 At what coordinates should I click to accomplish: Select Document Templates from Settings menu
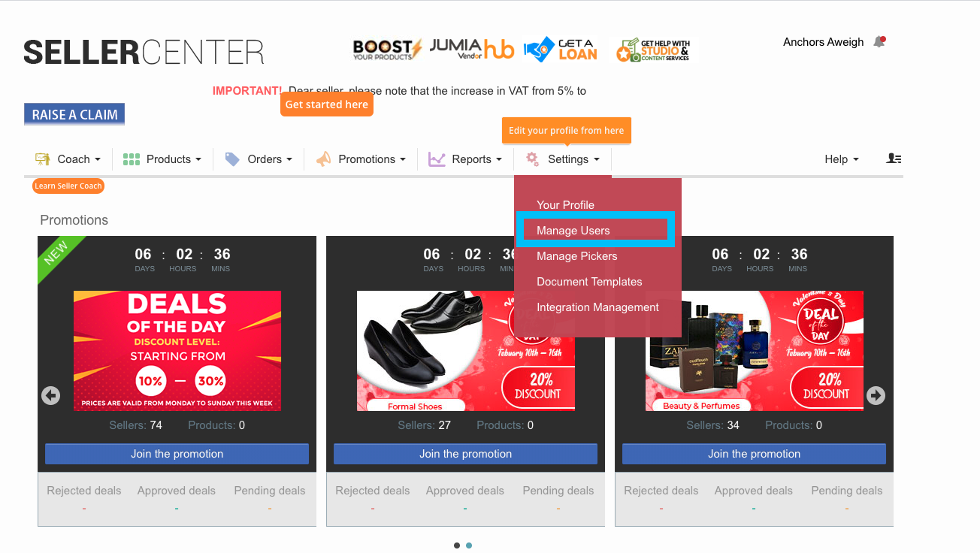589,282
